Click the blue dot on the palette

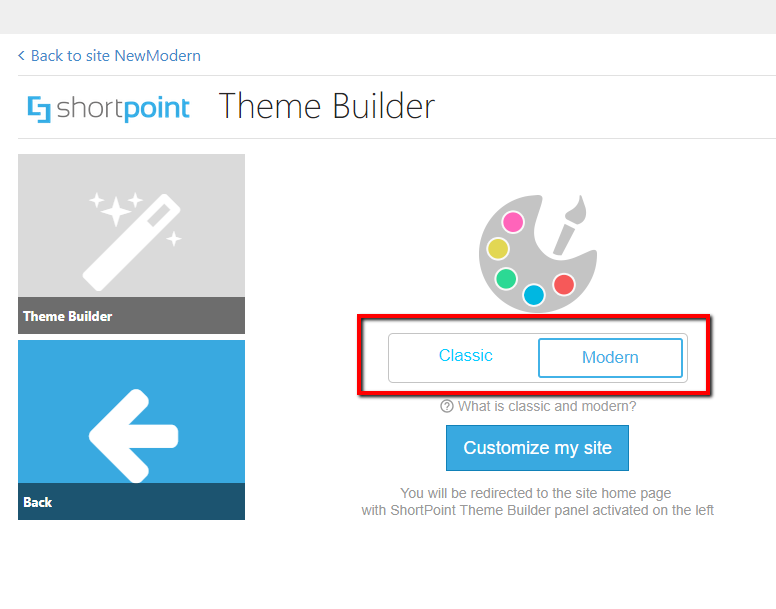point(534,295)
